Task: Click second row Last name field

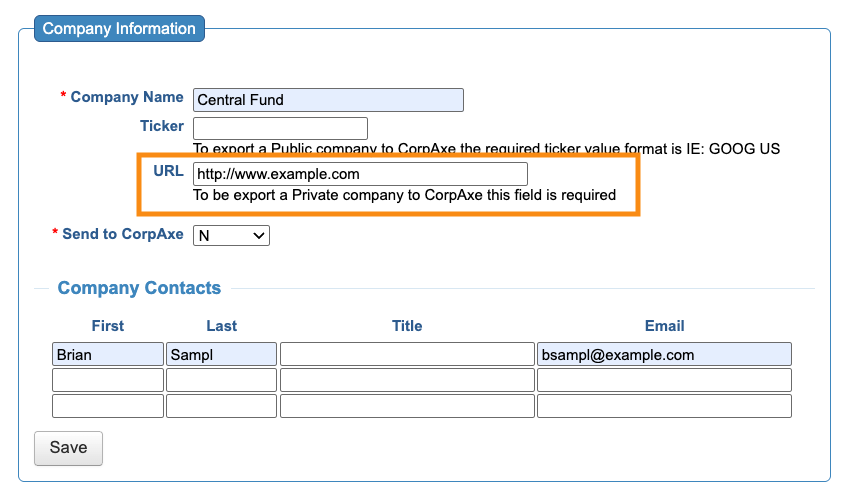Action: (x=221, y=380)
